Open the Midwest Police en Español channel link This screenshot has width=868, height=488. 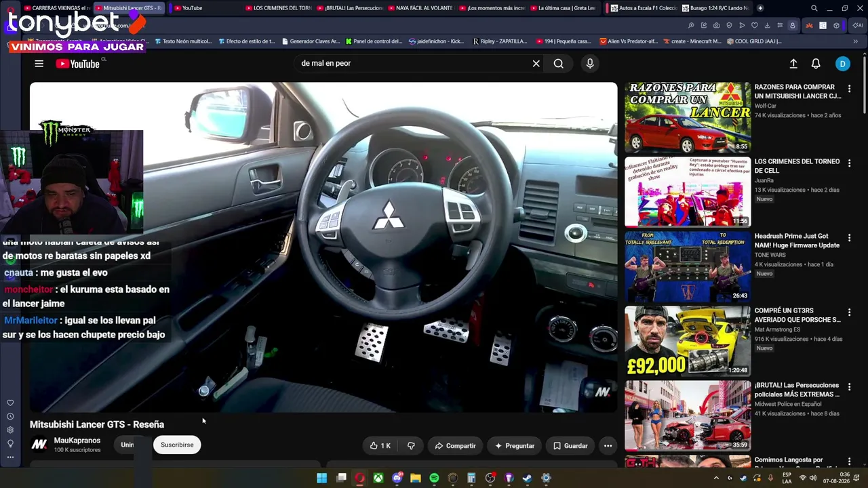coord(788,404)
